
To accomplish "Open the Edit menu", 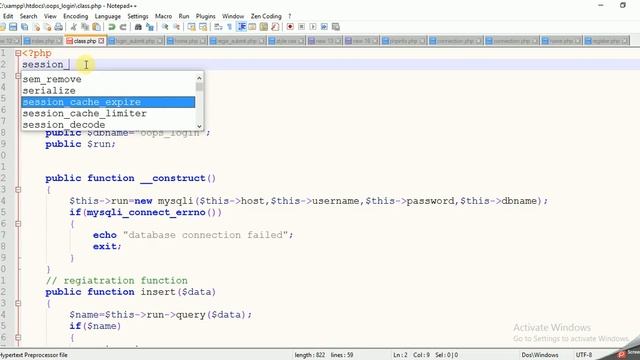I will [x=8, y=16].
